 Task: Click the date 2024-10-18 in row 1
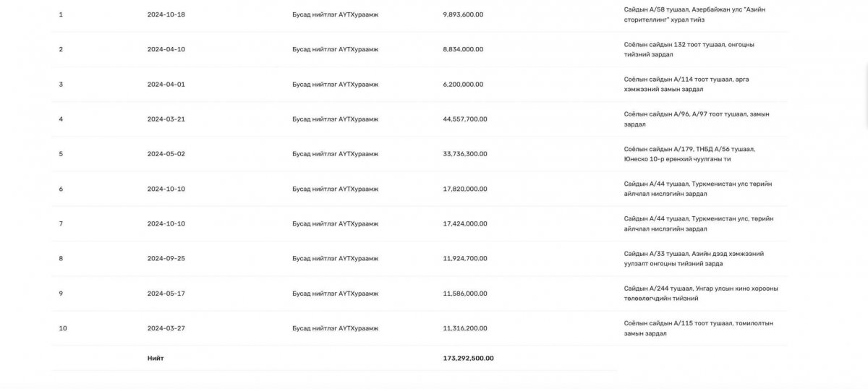(166, 14)
